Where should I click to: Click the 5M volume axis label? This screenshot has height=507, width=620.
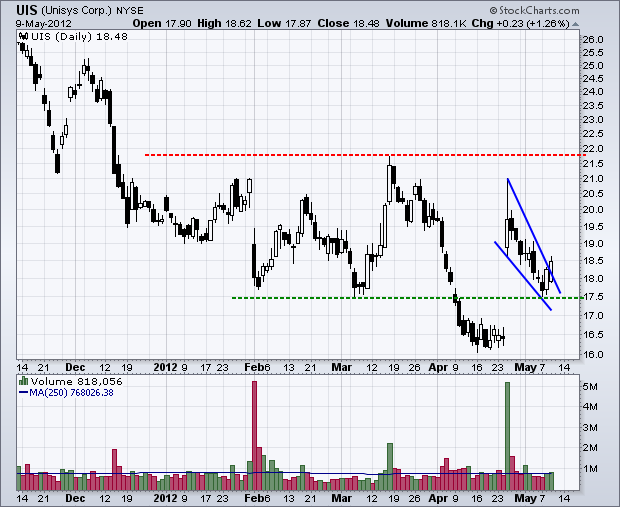point(590,386)
